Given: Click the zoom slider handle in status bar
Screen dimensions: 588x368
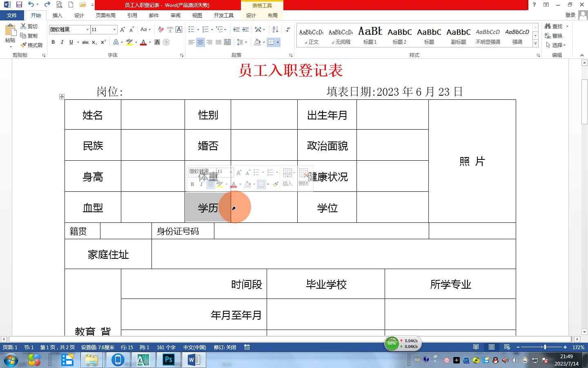Looking at the screenshot, I should (x=545, y=347).
